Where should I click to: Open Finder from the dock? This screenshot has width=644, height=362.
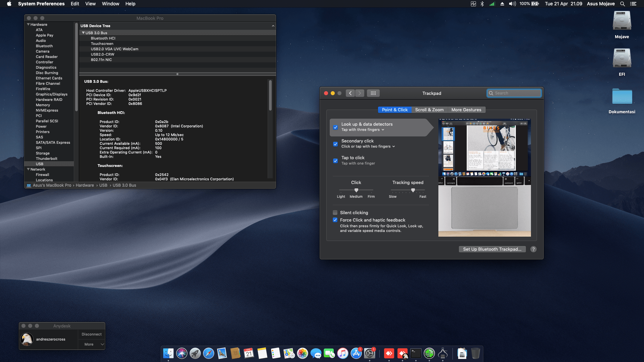pyautogui.click(x=168, y=353)
